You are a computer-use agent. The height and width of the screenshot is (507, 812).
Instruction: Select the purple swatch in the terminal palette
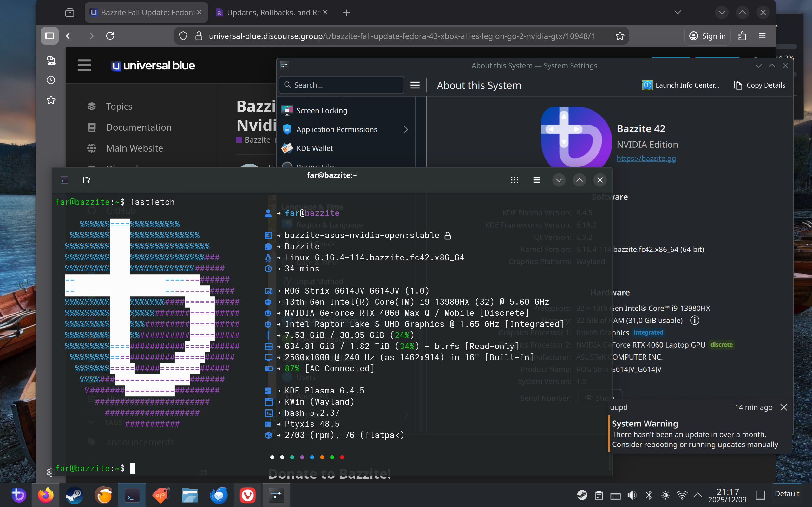(x=302, y=457)
